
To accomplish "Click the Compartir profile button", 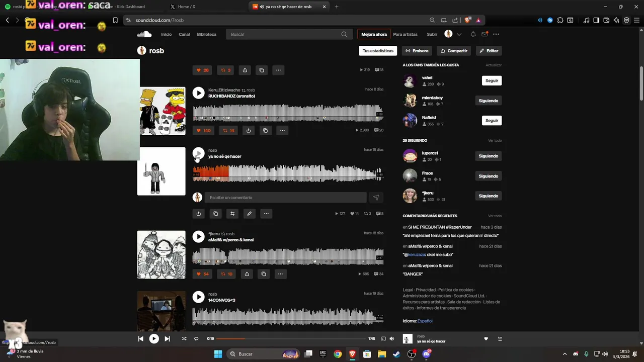I will click(454, 51).
